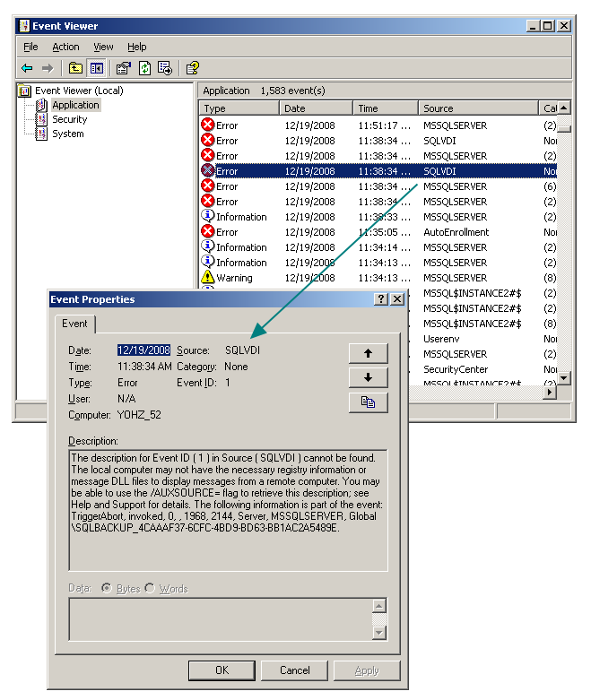Screen dimensions: 591x700
Task: Select the Security log in the tree
Action: pyautogui.click(x=69, y=119)
